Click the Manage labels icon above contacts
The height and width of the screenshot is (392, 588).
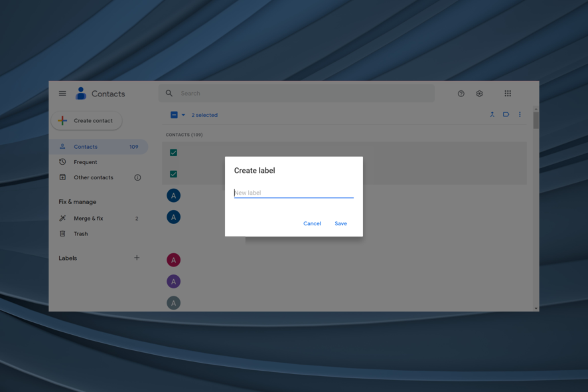[x=506, y=114]
